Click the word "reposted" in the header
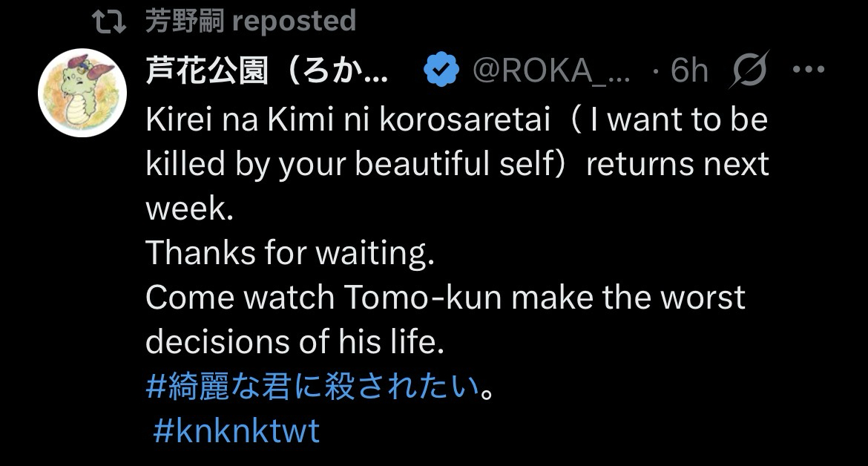This screenshot has width=868, height=466. pos(294,22)
